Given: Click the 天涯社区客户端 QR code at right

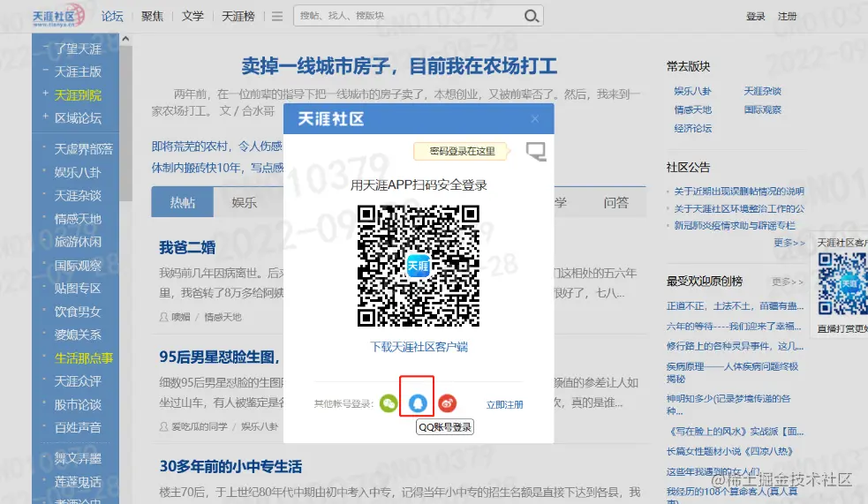Looking at the screenshot, I should pyautogui.click(x=842, y=284).
